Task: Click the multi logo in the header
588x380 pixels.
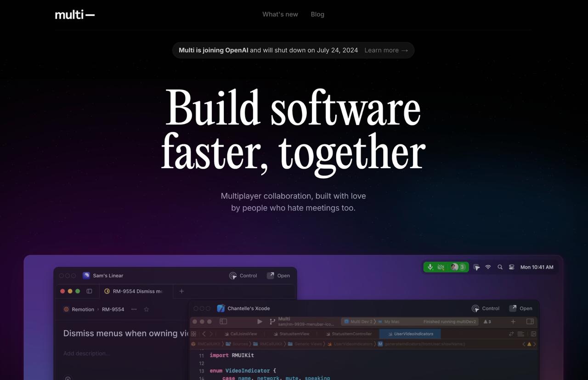Action: point(75,15)
